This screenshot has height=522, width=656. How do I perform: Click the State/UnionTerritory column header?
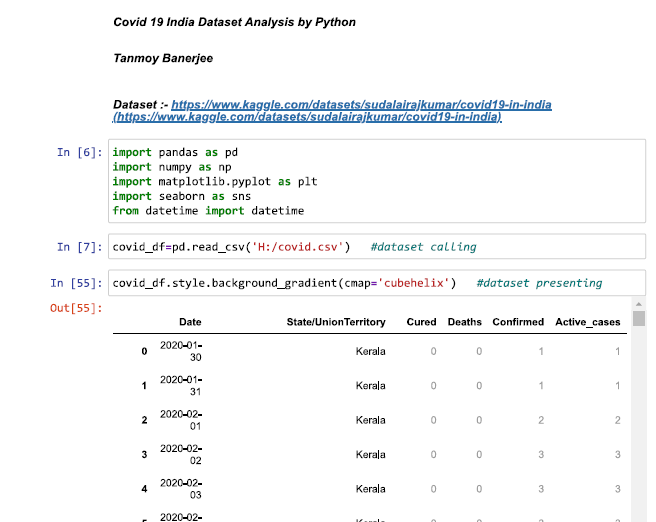coord(336,322)
